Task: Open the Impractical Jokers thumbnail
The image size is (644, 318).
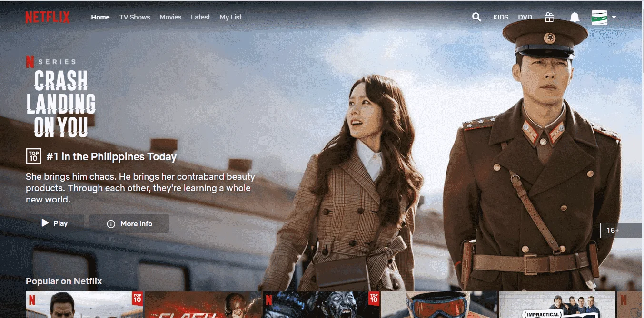Action: tap(557, 305)
